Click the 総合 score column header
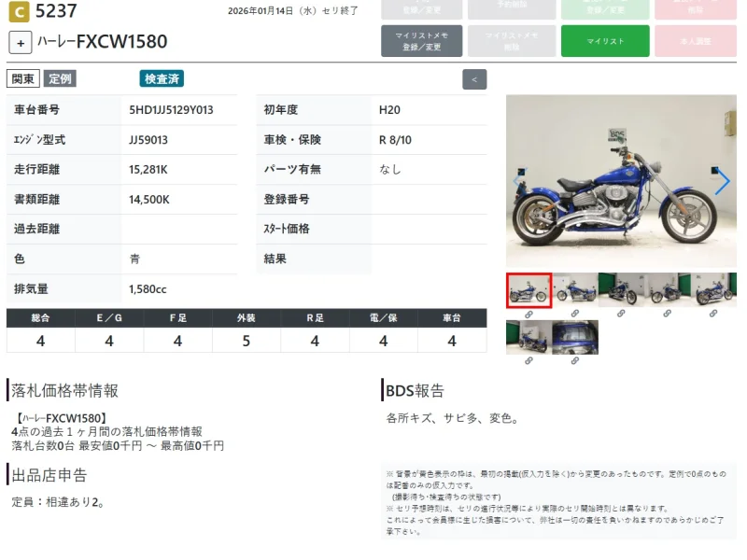The width and height of the screenshot is (747, 560). pyautogui.click(x=40, y=318)
